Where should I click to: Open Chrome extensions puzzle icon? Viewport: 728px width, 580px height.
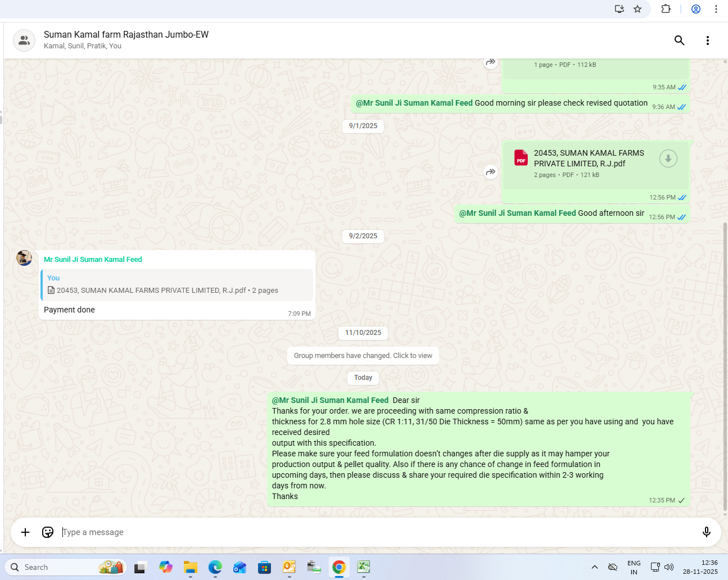(x=666, y=9)
